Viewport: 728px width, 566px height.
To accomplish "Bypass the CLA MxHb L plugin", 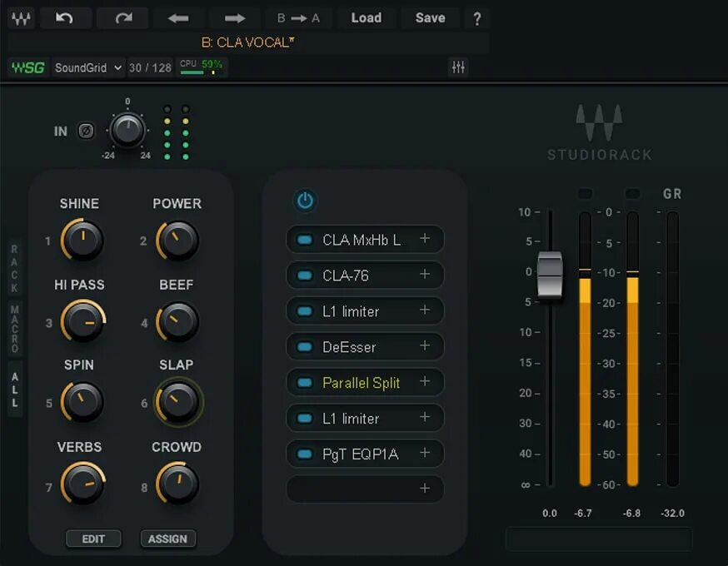I will pyautogui.click(x=305, y=240).
